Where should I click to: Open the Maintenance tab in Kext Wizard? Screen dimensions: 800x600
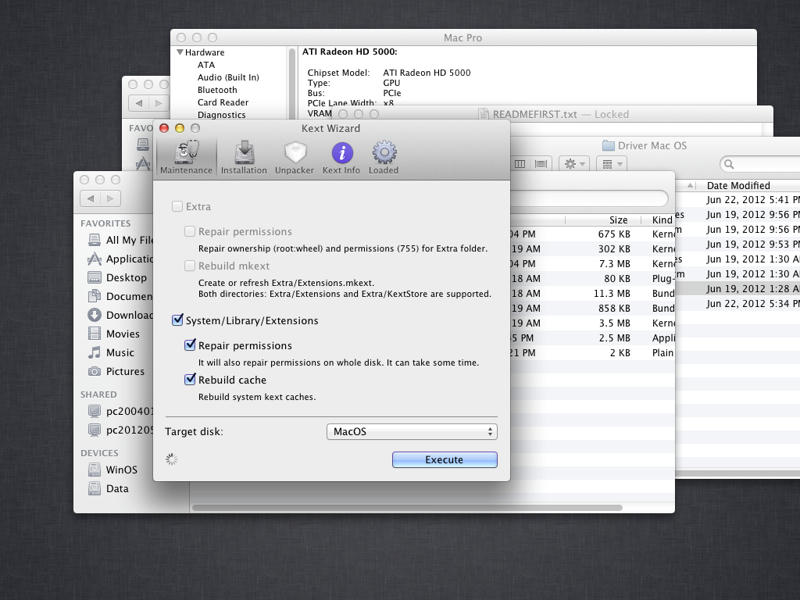point(186,157)
